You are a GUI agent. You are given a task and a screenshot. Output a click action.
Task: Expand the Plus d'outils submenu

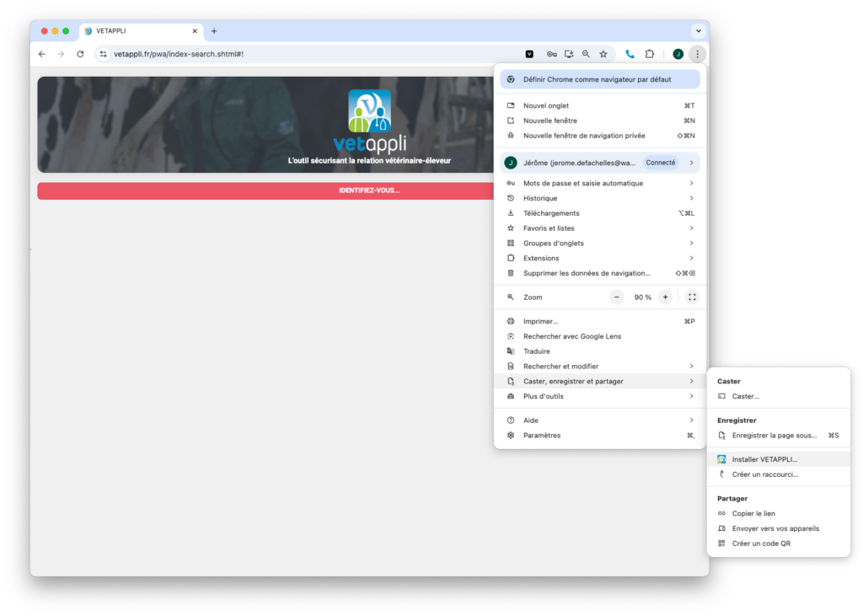click(599, 396)
